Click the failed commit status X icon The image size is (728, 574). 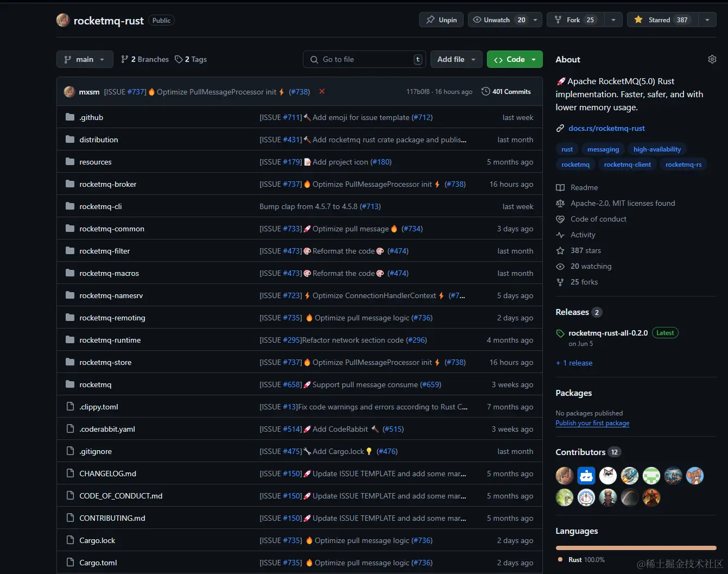pos(322,91)
